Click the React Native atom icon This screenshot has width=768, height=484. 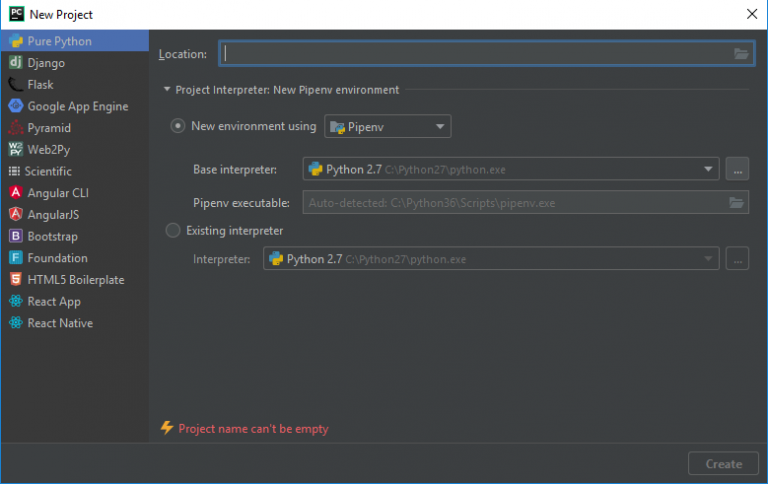(16, 323)
